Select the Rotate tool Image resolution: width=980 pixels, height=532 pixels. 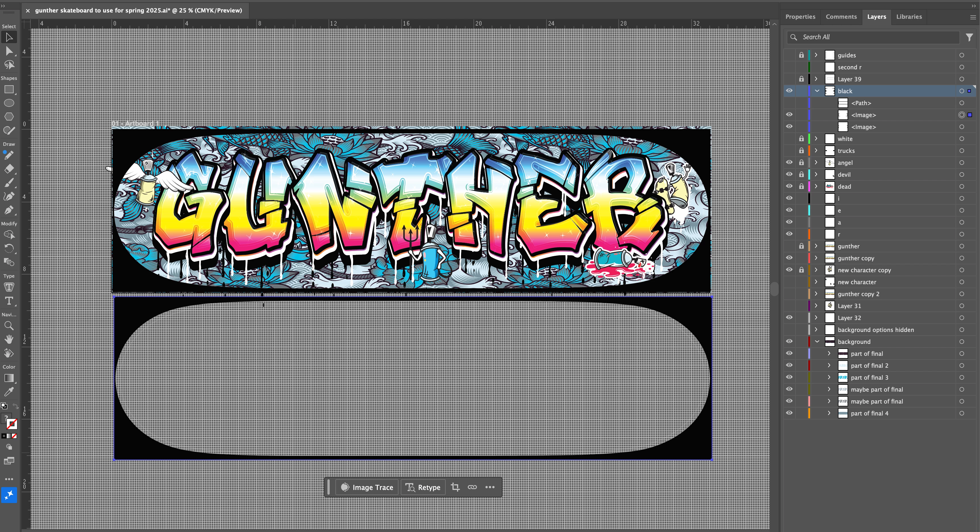tap(9, 248)
